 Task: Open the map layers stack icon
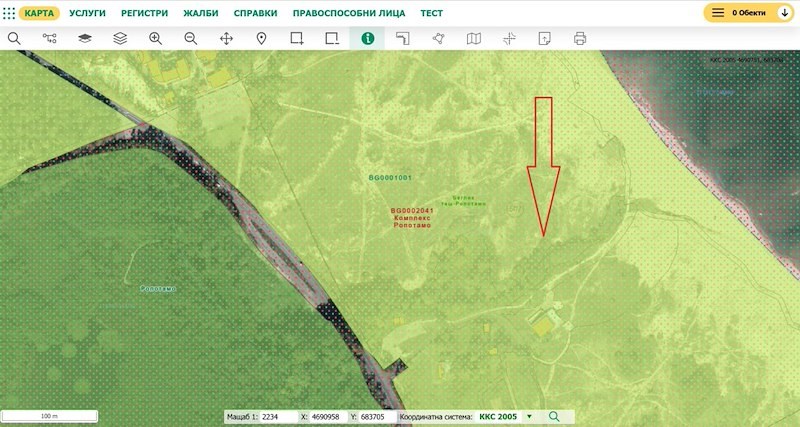(120, 38)
